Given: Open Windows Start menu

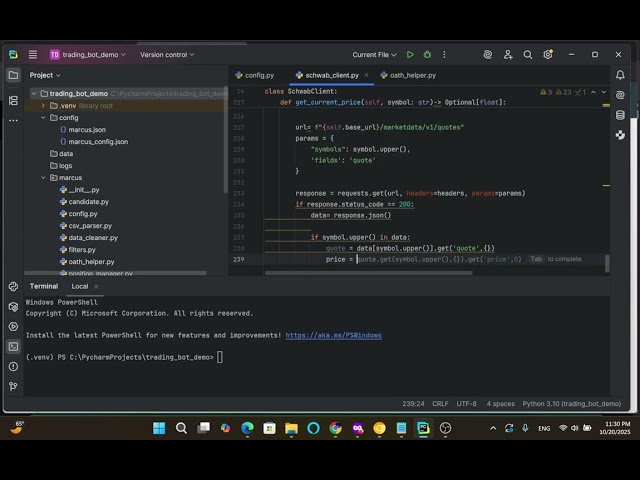Looking at the screenshot, I should point(159,428).
